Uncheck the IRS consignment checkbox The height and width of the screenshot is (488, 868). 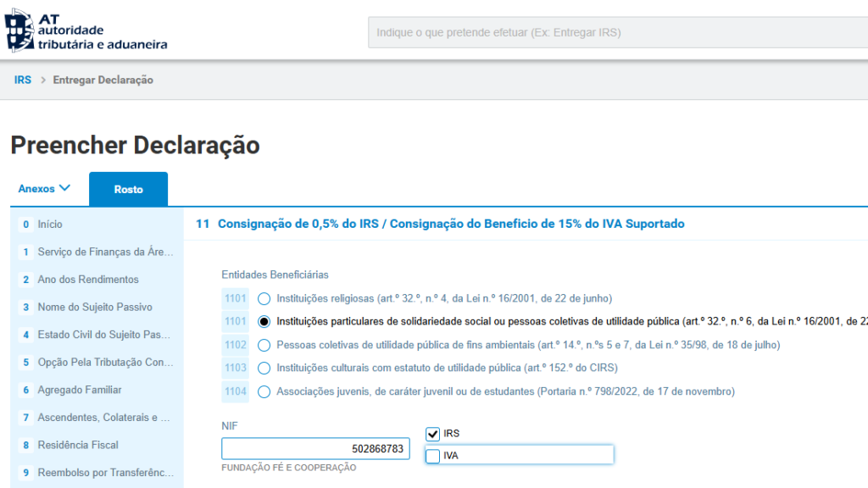click(x=433, y=434)
